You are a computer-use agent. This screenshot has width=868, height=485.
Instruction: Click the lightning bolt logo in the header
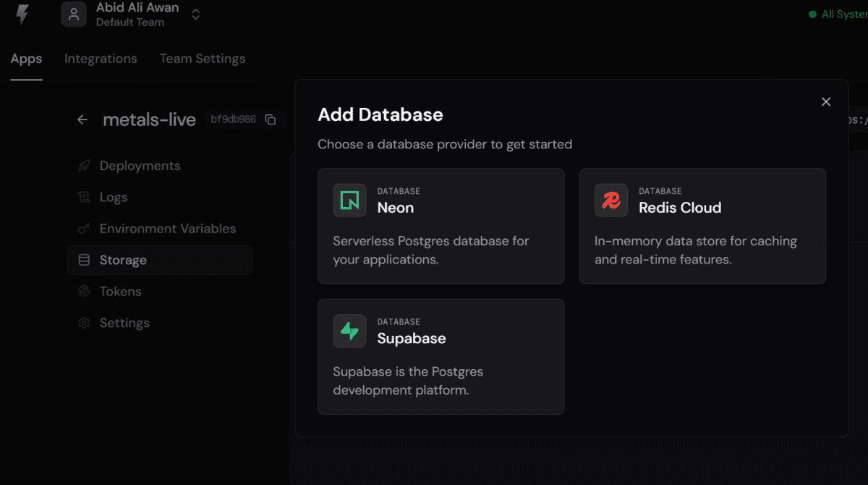[x=22, y=14]
